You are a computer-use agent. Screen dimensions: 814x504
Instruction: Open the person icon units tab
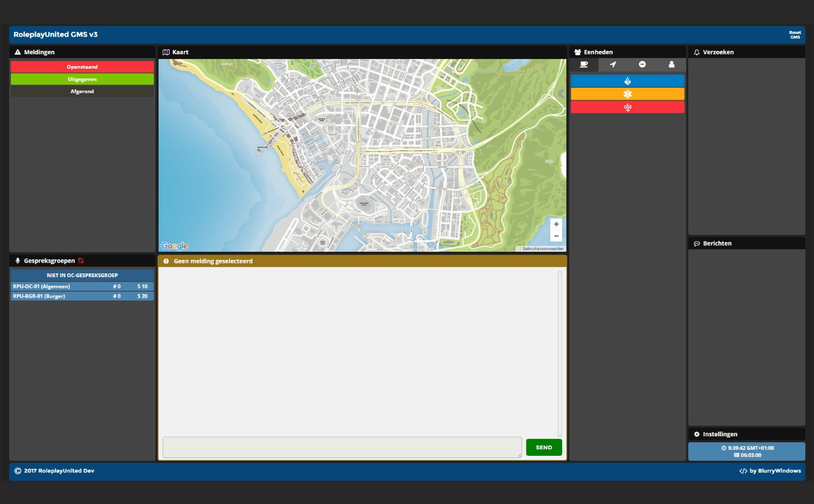(x=672, y=64)
